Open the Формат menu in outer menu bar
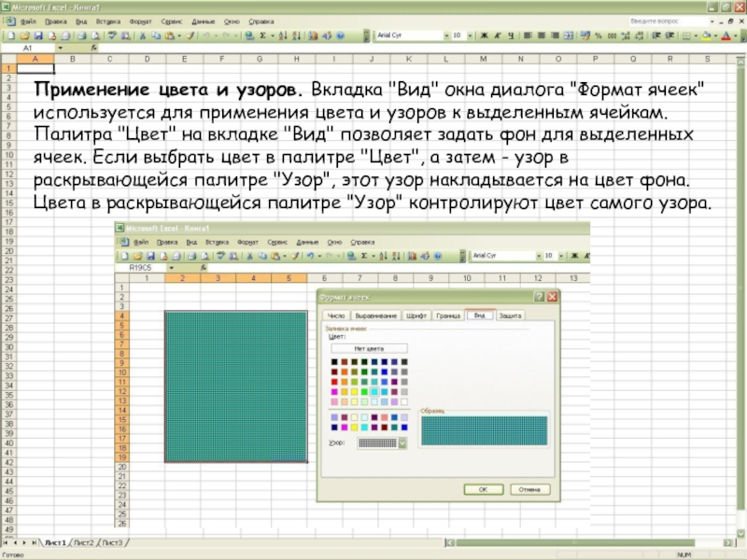The image size is (747, 560). pos(141,20)
